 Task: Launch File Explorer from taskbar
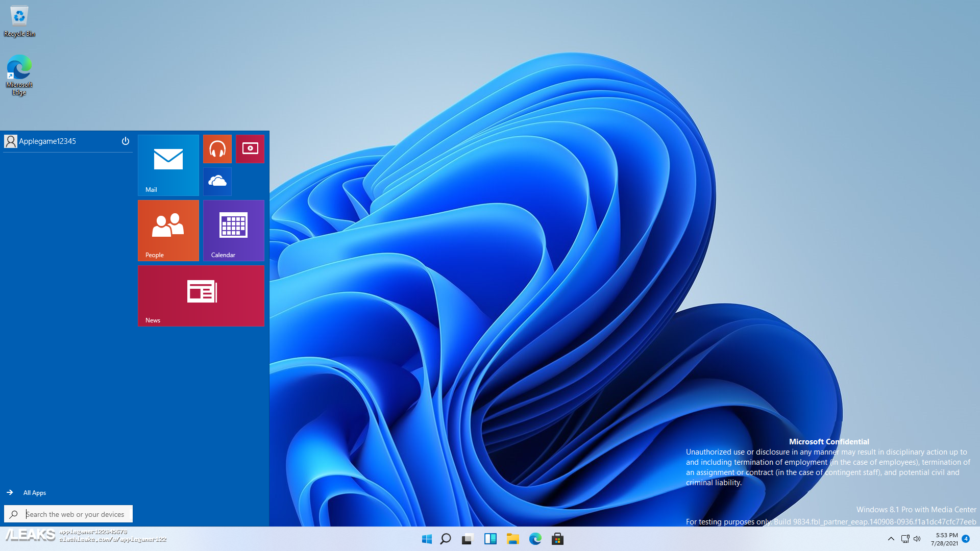[512, 539]
